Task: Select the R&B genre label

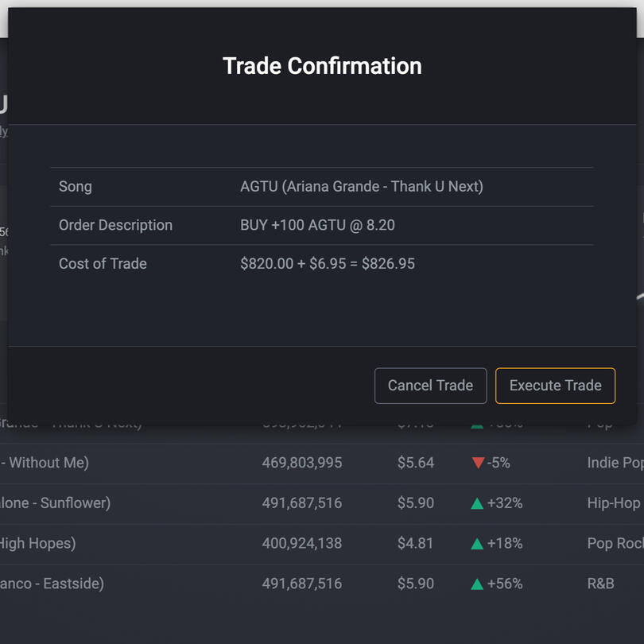Action: coord(600,584)
